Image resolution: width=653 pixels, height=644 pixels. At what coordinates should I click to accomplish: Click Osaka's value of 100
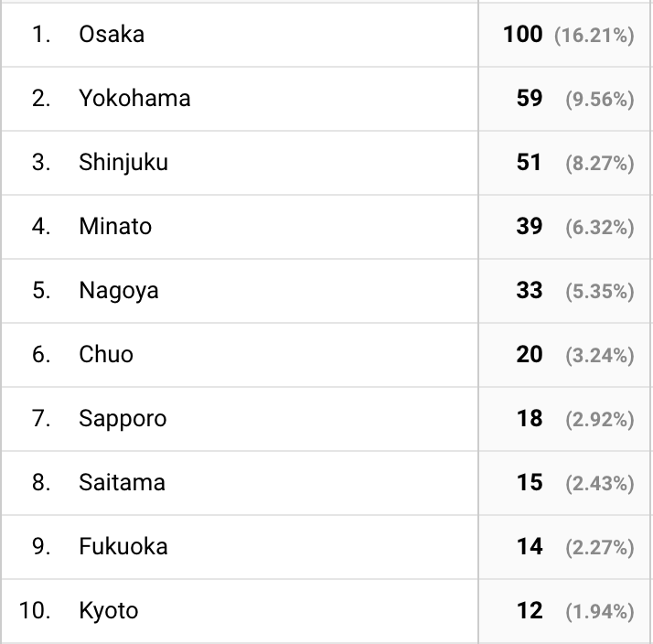522,35
